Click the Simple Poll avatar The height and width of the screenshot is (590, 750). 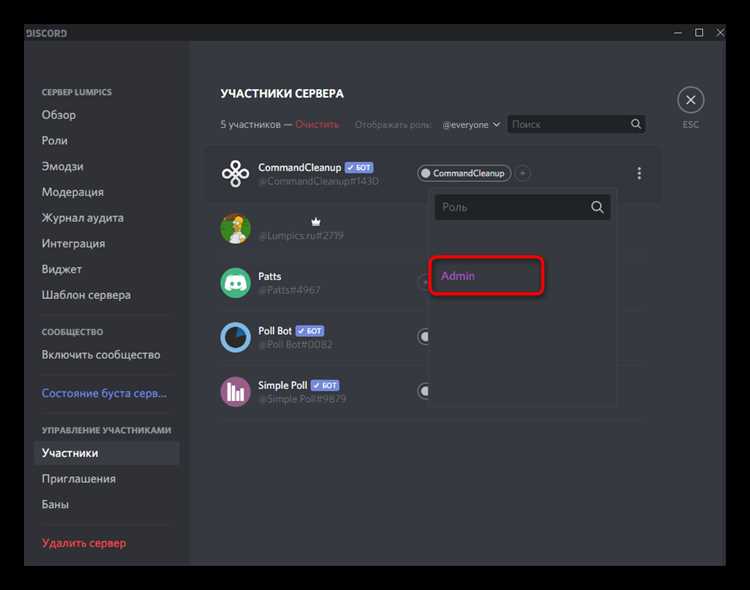click(235, 391)
